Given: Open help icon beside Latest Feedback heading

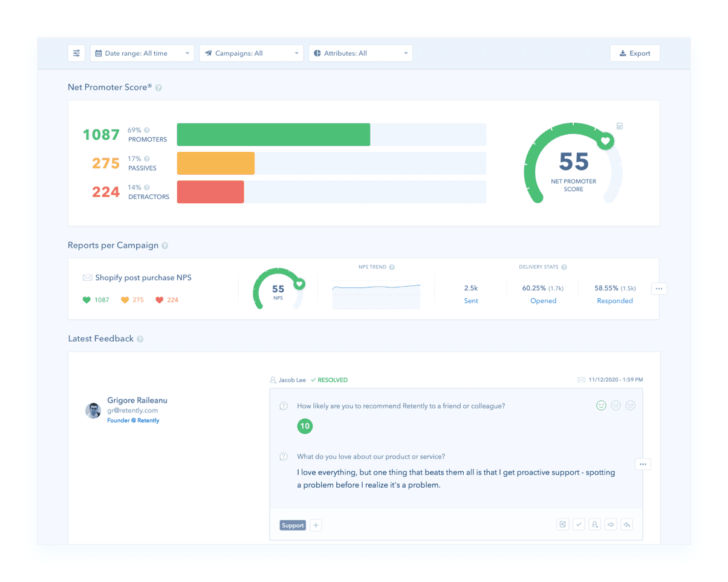Looking at the screenshot, I should [x=140, y=339].
